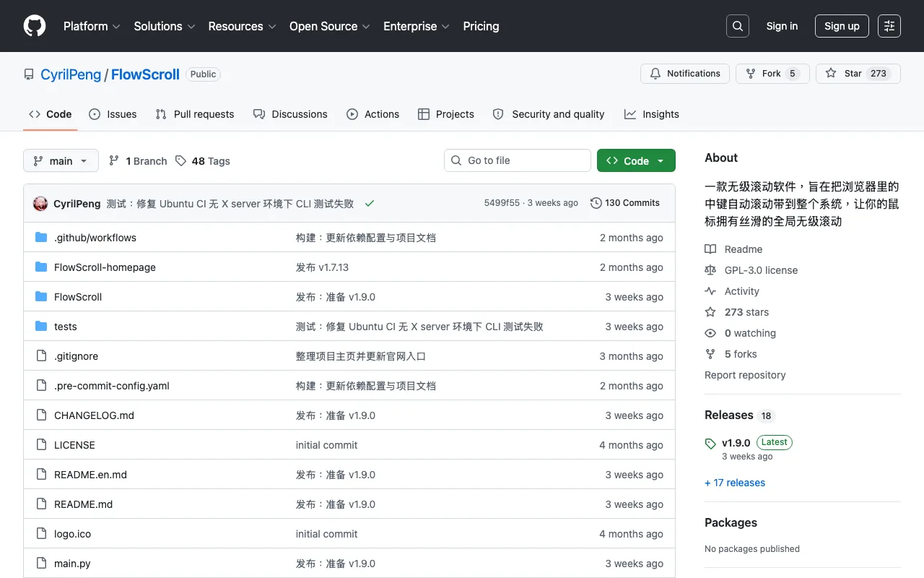Screen dimensions: 924x578
Task: View the 1 Branch link
Action: (138, 161)
